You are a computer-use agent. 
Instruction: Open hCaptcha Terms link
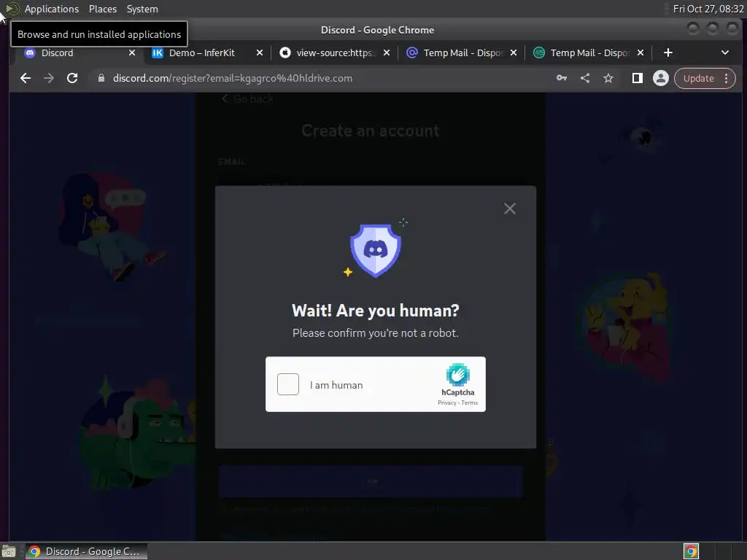pyautogui.click(x=469, y=402)
